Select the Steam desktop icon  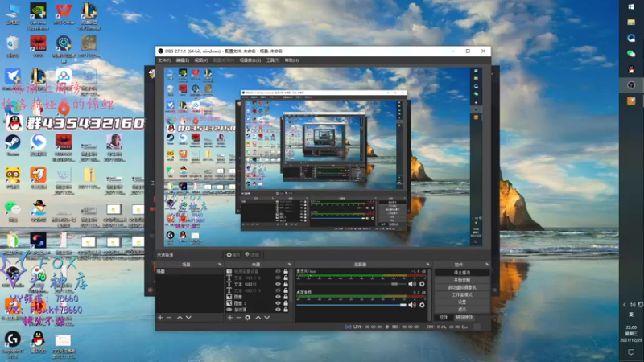[x=13, y=146]
